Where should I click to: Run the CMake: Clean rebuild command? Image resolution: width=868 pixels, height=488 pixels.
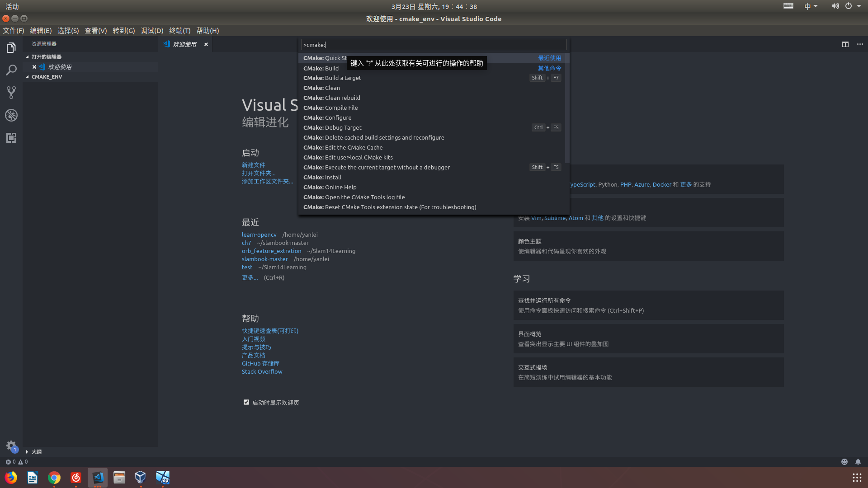pyautogui.click(x=432, y=98)
